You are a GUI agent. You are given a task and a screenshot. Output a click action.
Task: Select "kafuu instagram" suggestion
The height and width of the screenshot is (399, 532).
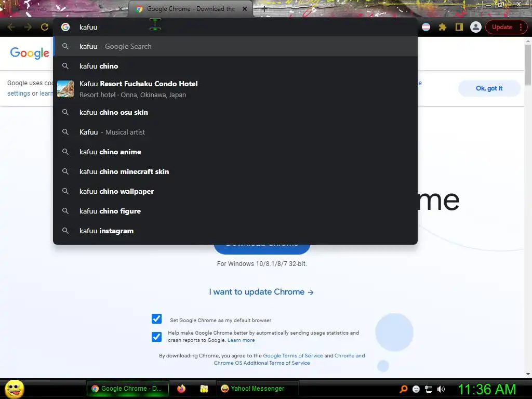(x=235, y=231)
